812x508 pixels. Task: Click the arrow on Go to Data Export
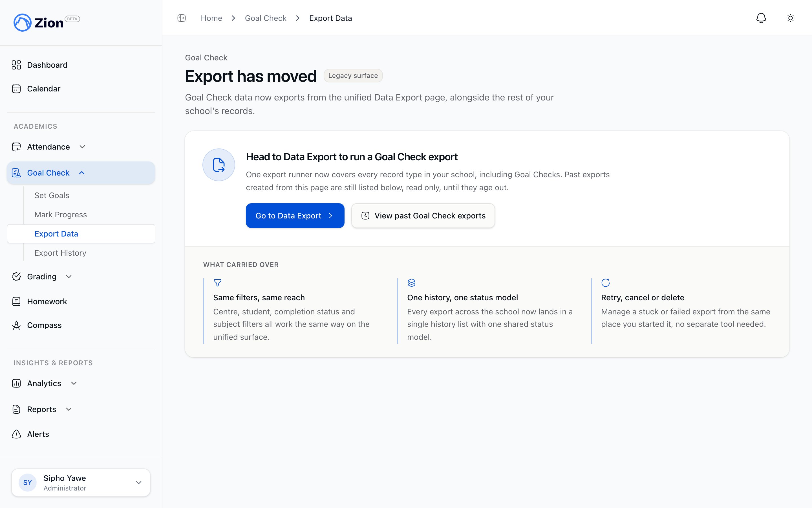point(330,216)
